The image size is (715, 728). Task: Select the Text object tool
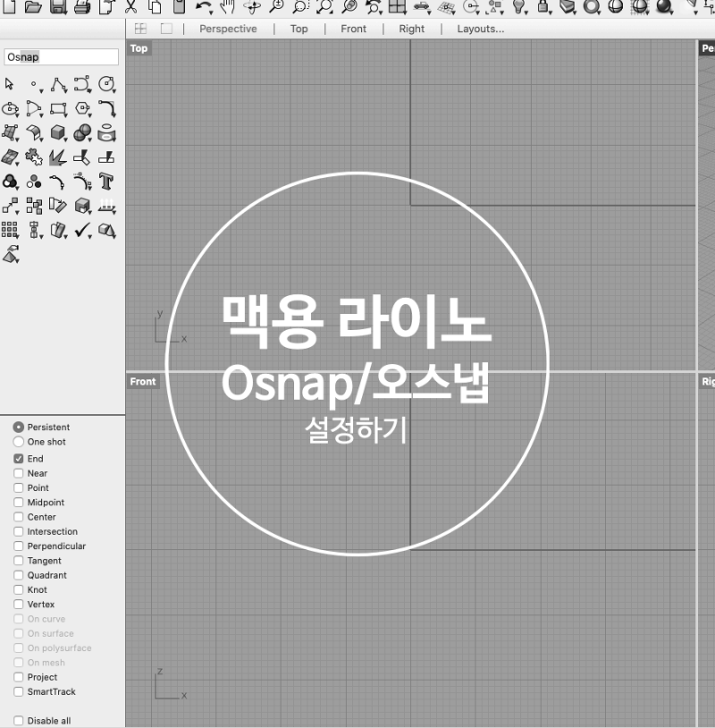(106, 181)
